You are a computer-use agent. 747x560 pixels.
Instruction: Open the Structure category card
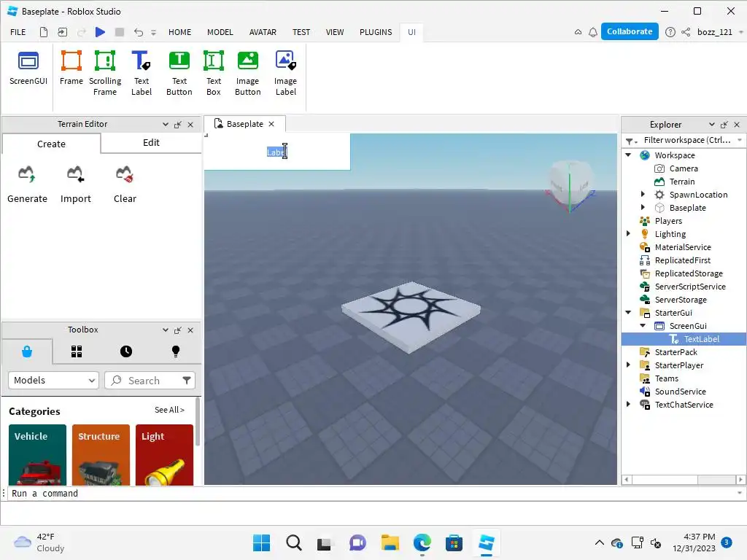tap(101, 455)
